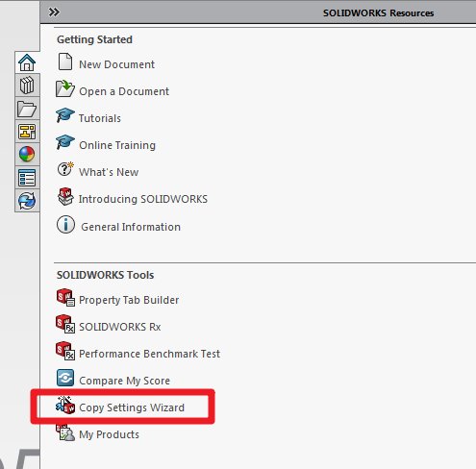
Task: Open the Design Library tab
Action: [27, 86]
